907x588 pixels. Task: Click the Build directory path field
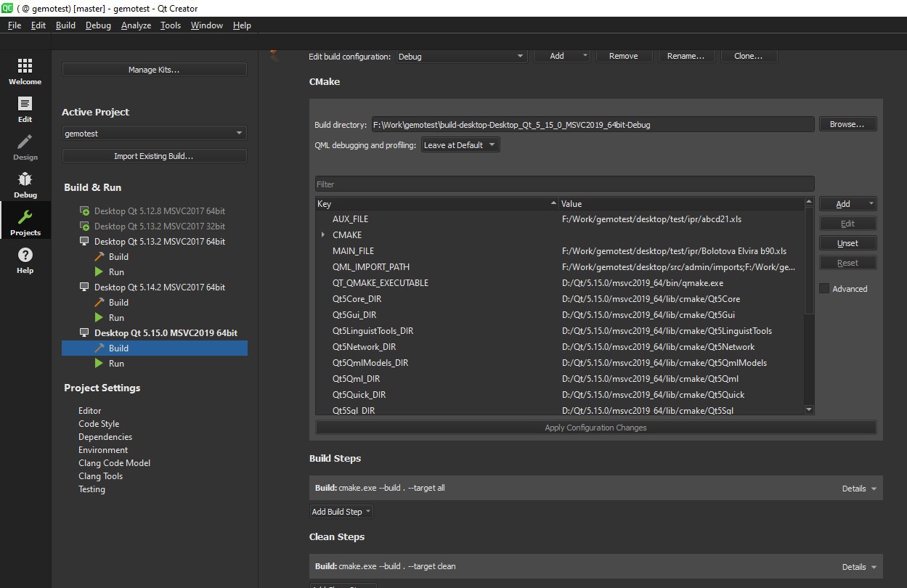tap(593, 124)
